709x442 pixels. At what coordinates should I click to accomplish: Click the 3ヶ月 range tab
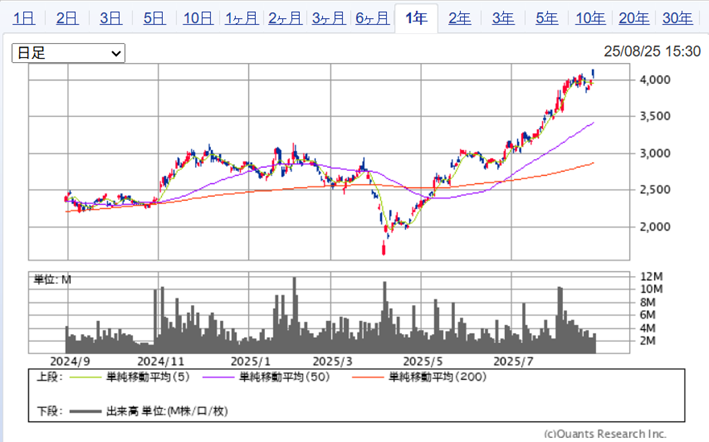pos(329,18)
